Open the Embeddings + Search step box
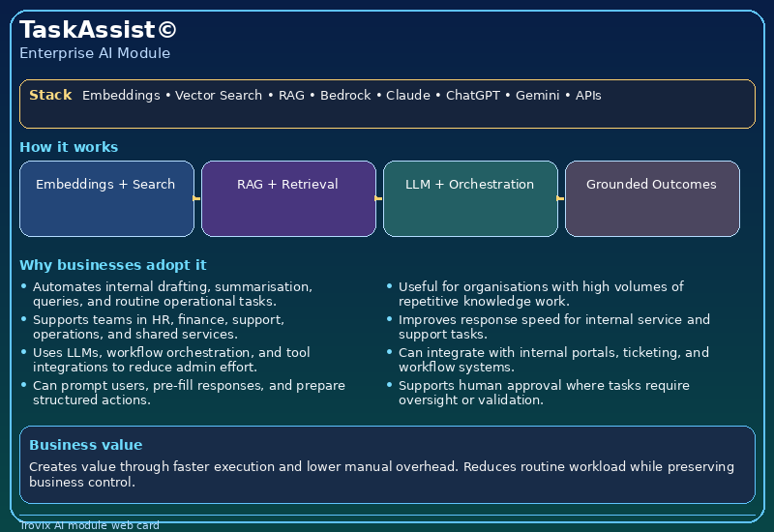Viewport: 774px width, 532px height. click(x=106, y=198)
